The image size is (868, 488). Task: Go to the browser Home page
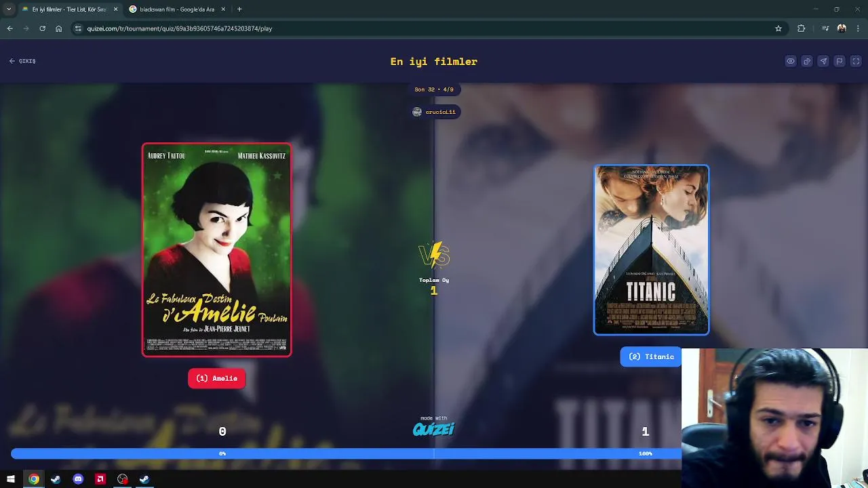coord(59,28)
